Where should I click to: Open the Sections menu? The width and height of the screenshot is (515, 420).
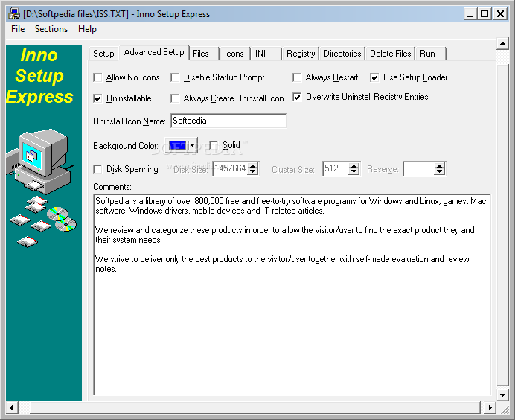pyautogui.click(x=51, y=29)
